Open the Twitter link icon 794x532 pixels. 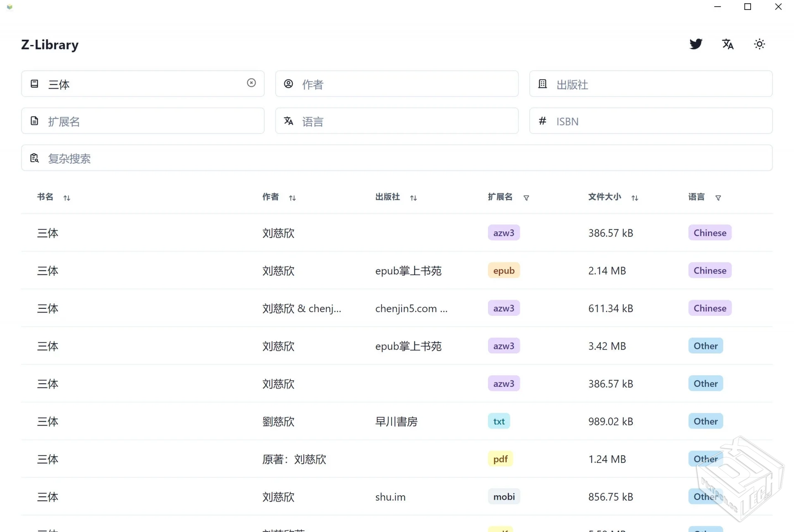coord(696,44)
